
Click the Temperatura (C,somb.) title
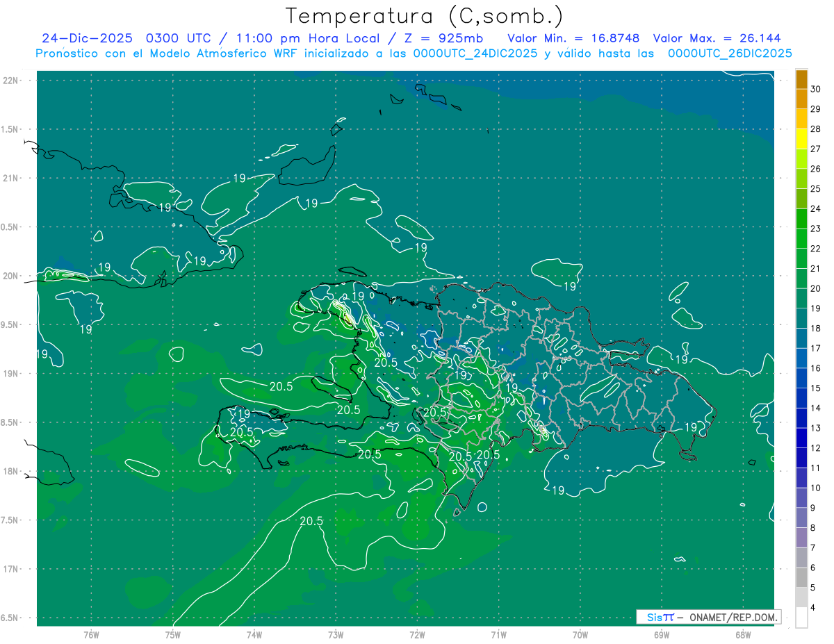pos(425,16)
